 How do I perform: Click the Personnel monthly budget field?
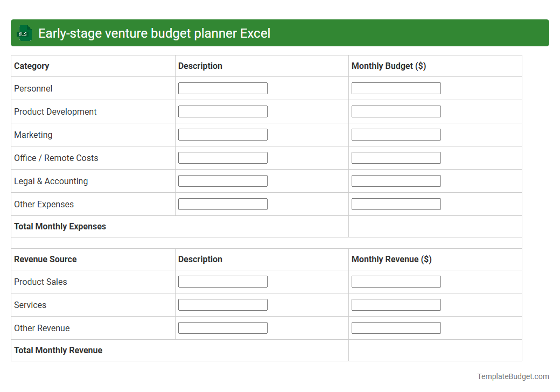coord(396,88)
